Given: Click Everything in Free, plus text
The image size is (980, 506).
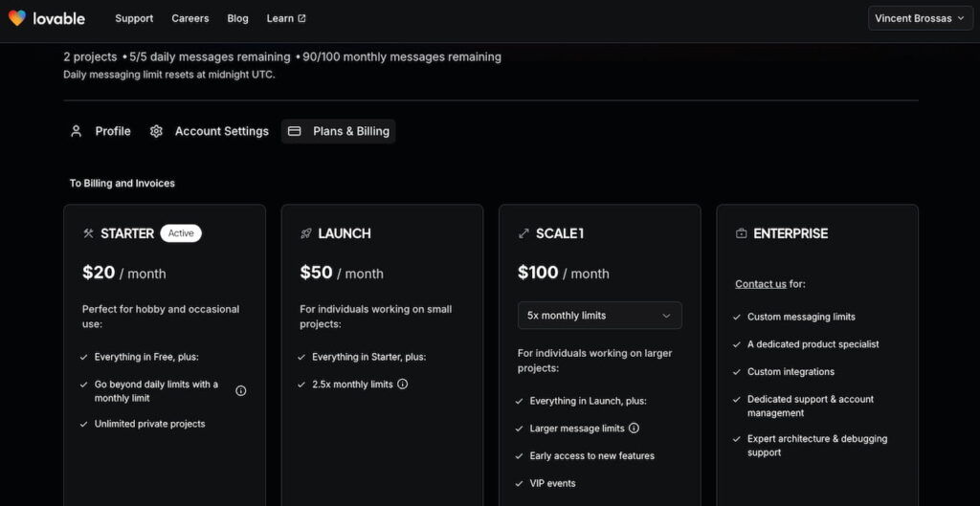Looking at the screenshot, I should [146, 357].
